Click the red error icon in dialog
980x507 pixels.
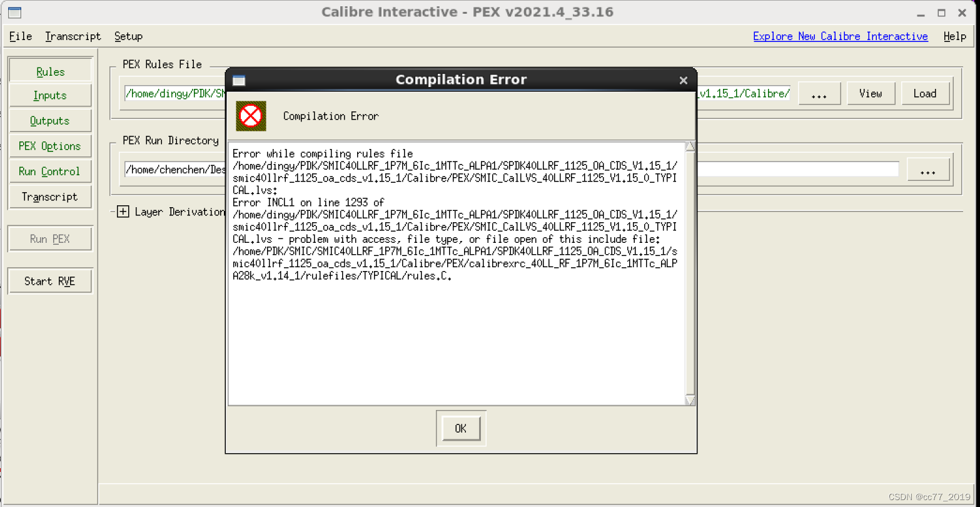click(251, 116)
